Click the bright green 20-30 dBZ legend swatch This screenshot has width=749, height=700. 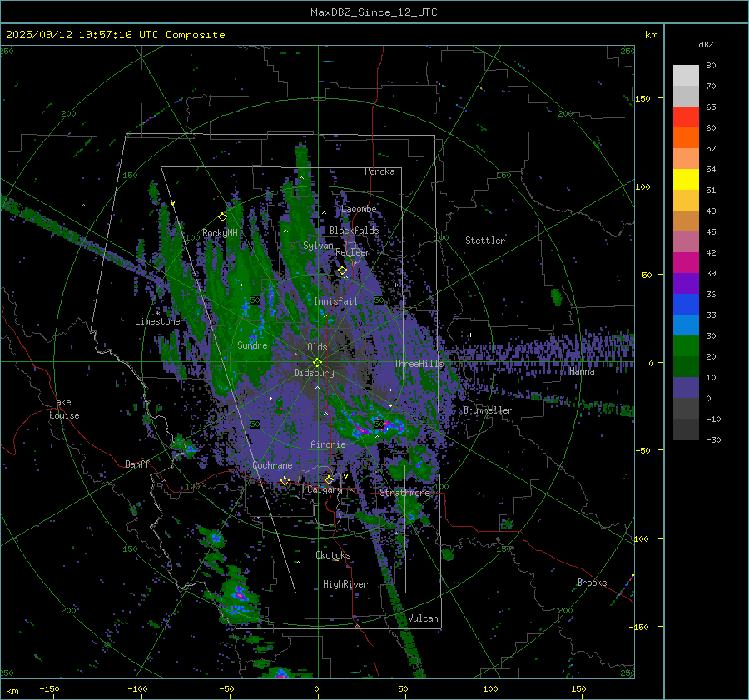coord(686,346)
